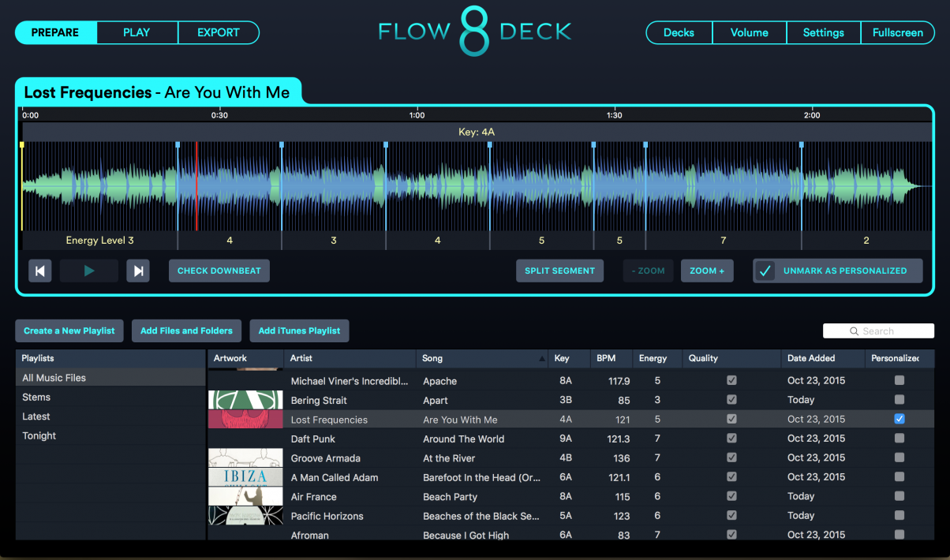Zoom out with the - ZOOM button
Viewport: 950px width, 560px height.
pos(648,271)
